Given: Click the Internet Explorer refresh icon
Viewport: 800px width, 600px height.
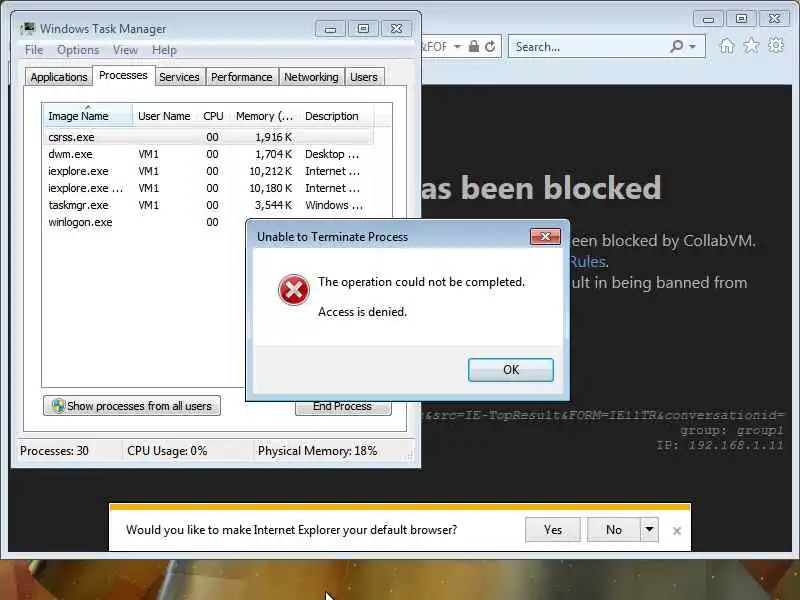Looking at the screenshot, I should click(490, 46).
